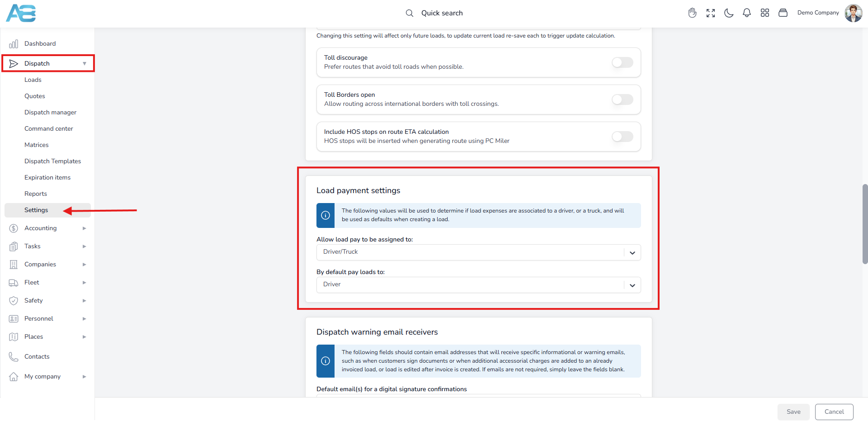Image resolution: width=868 pixels, height=426 pixels.
Task: Switch to dark mode moon icon
Action: (729, 13)
